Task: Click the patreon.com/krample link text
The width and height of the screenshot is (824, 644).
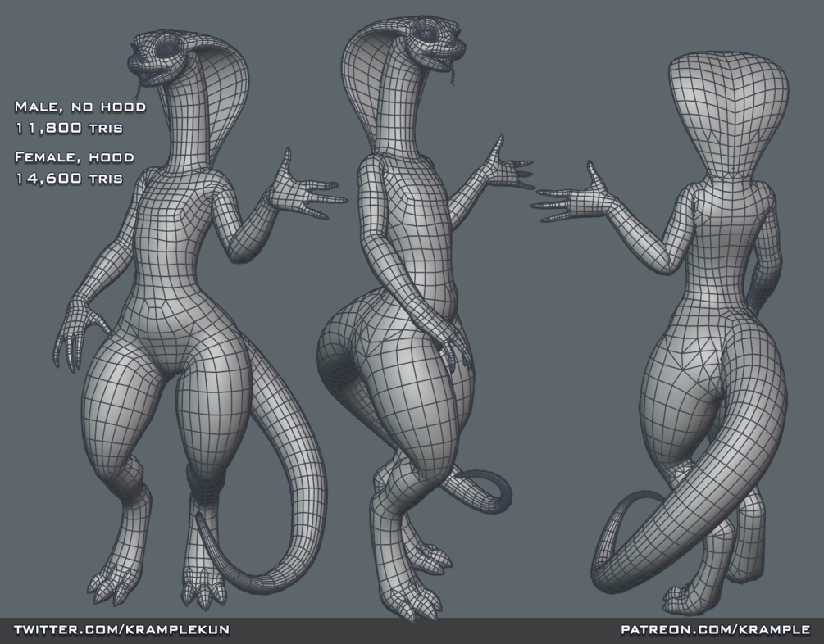Action: pos(715,629)
